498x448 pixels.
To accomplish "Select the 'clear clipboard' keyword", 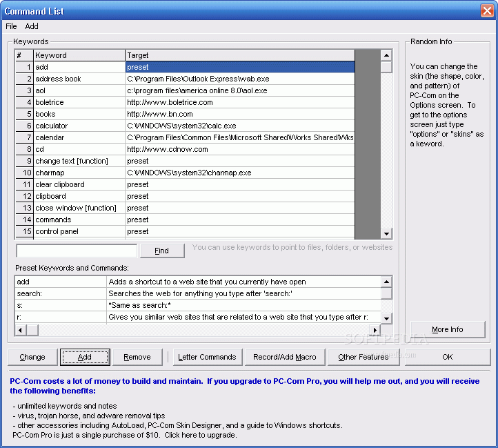I will coord(79,185).
